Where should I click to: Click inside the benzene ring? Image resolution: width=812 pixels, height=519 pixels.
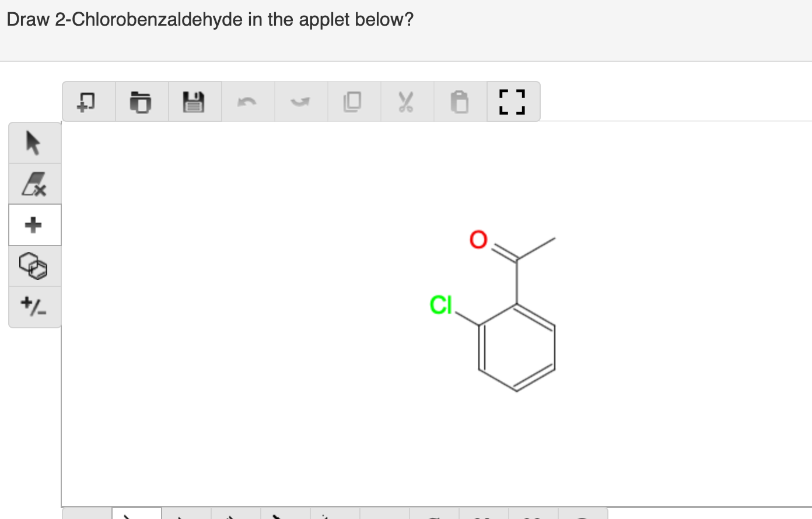517,347
